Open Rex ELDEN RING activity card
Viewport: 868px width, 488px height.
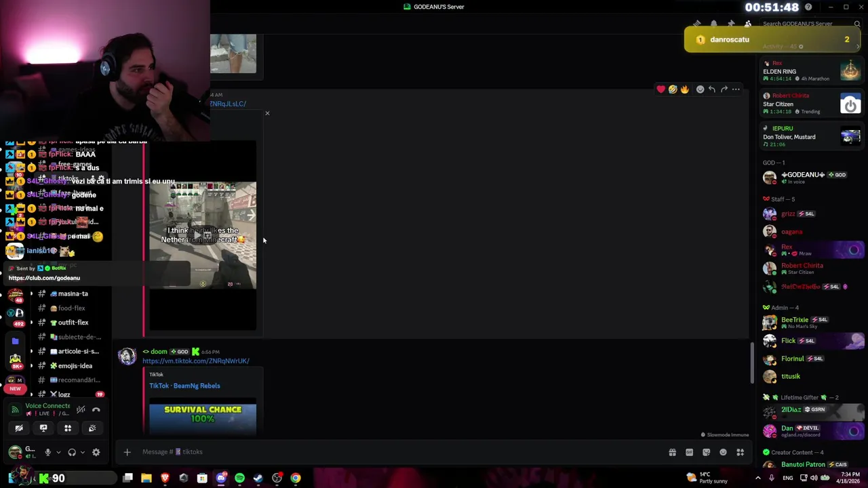(811, 70)
